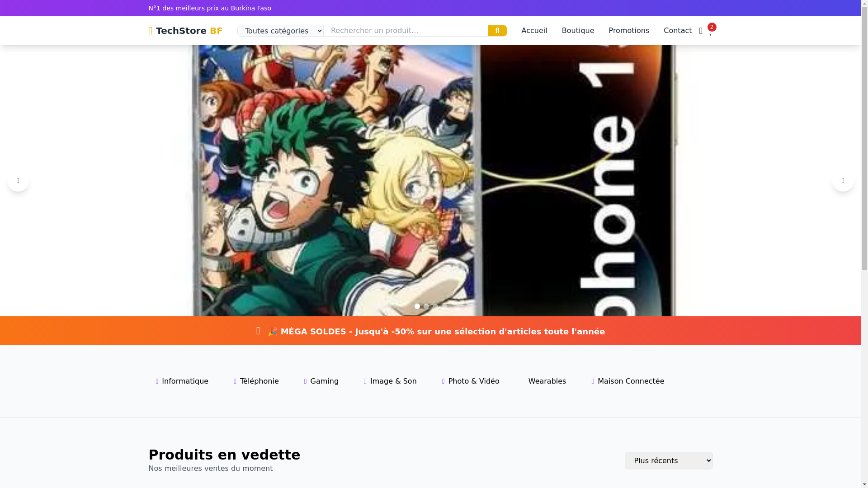Focus the Rechercher un produit field
The height and width of the screenshot is (488, 868).
[406, 31]
